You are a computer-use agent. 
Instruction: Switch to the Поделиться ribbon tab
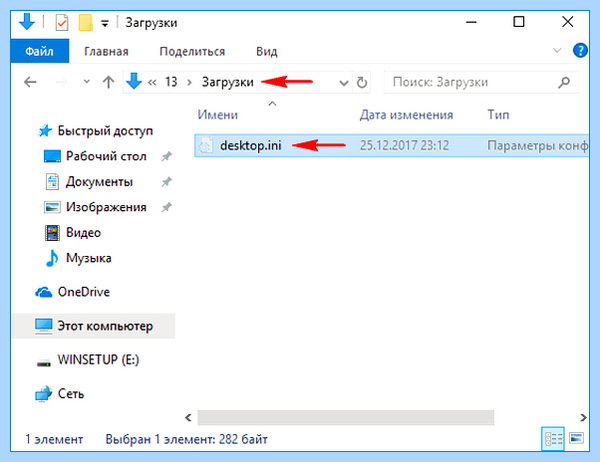(192, 51)
